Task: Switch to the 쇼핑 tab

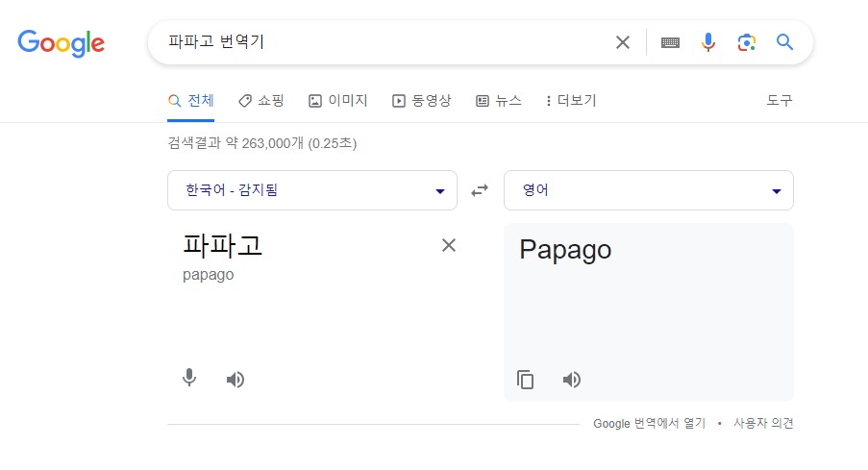Action: [x=261, y=101]
